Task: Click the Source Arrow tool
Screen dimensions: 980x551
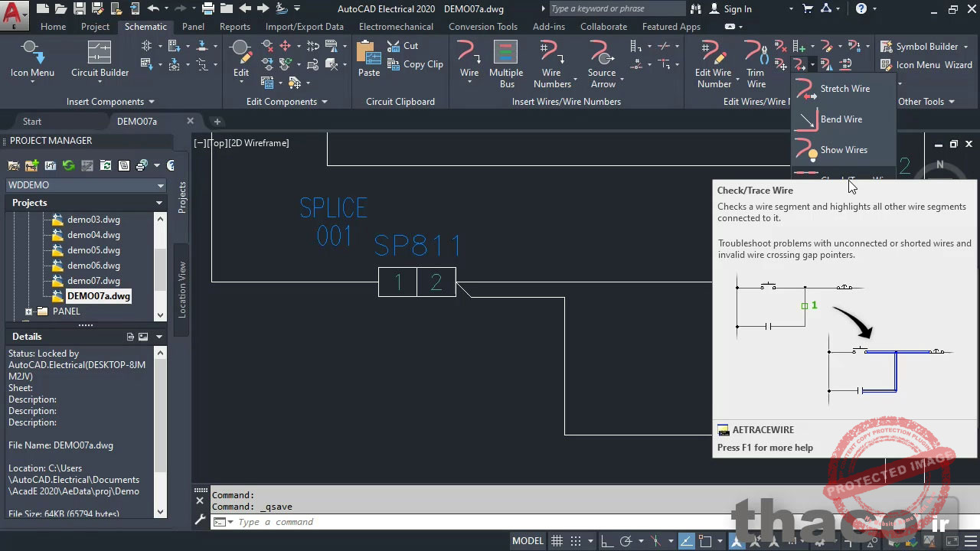Action: coord(602,64)
